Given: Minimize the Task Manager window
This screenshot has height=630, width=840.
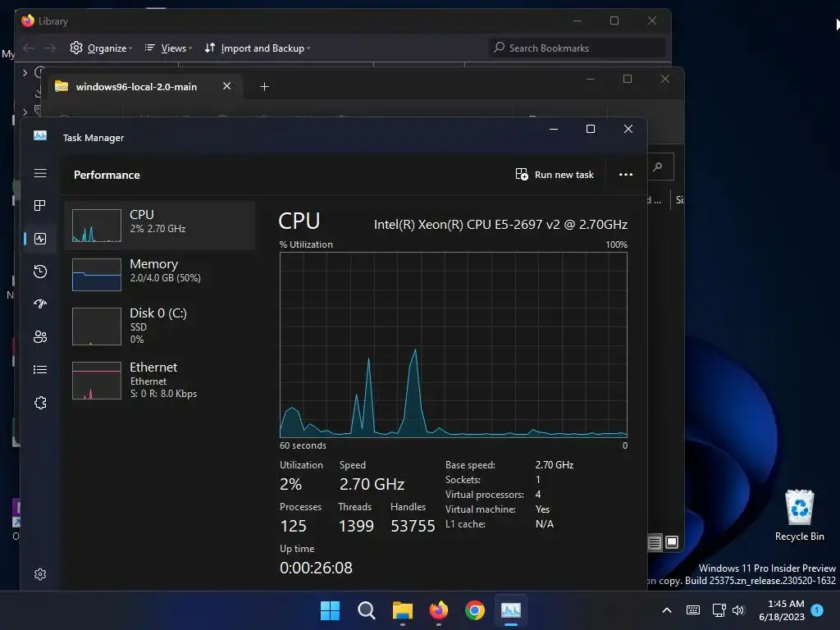Looking at the screenshot, I should click(x=554, y=129).
